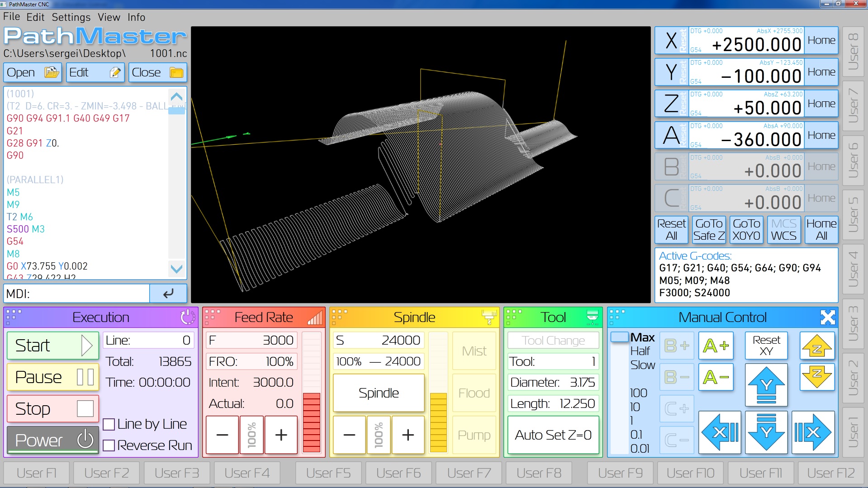Jog X axis left with arrow button
This screenshot has width=868, height=488.
pyautogui.click(x=720, y=432)
